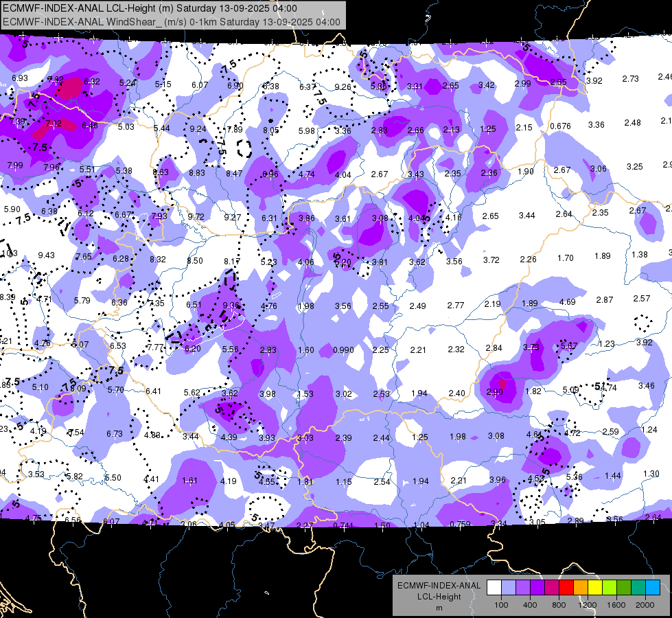Click the wind shear value 7.99
The height and width of the screenshot is (618, 672).
tap(15, 165)
